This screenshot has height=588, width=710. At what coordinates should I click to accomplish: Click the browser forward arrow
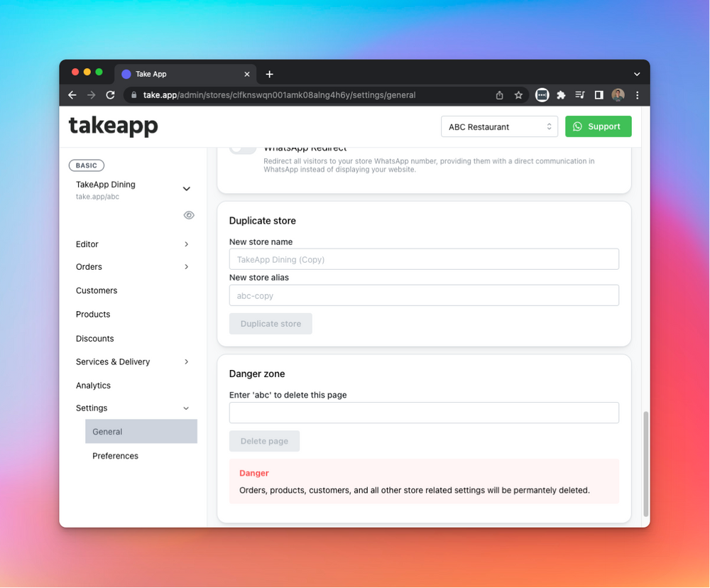click(91, 95)
